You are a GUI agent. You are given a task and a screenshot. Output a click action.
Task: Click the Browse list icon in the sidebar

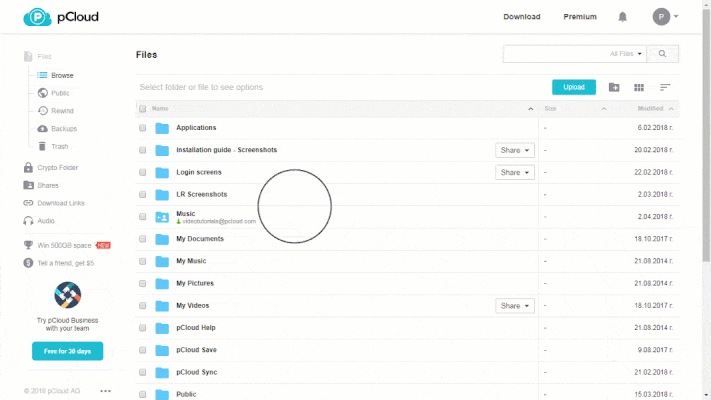tap(42, 75)
